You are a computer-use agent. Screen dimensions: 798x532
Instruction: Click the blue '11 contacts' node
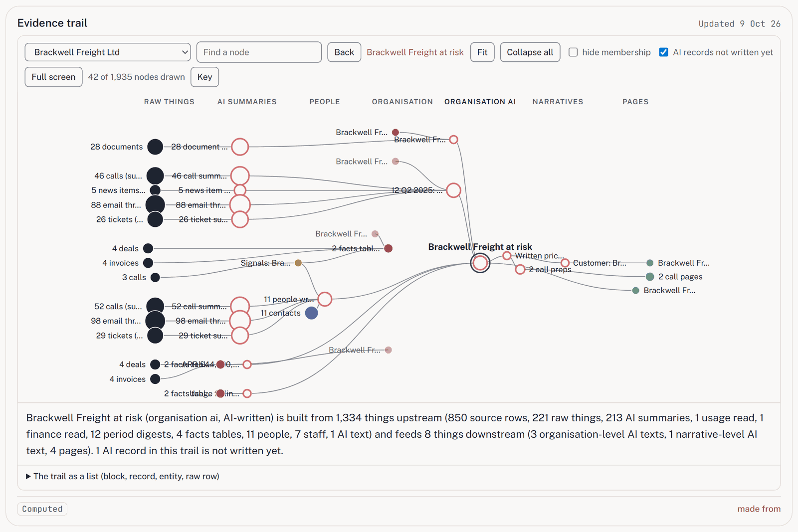coord(312,313)
